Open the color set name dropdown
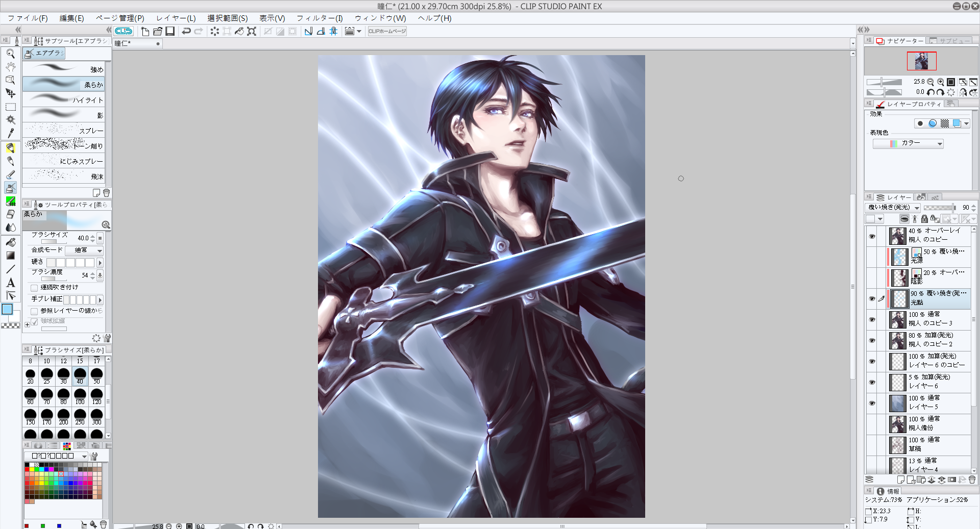980x529 pixels. pos(57,456)
